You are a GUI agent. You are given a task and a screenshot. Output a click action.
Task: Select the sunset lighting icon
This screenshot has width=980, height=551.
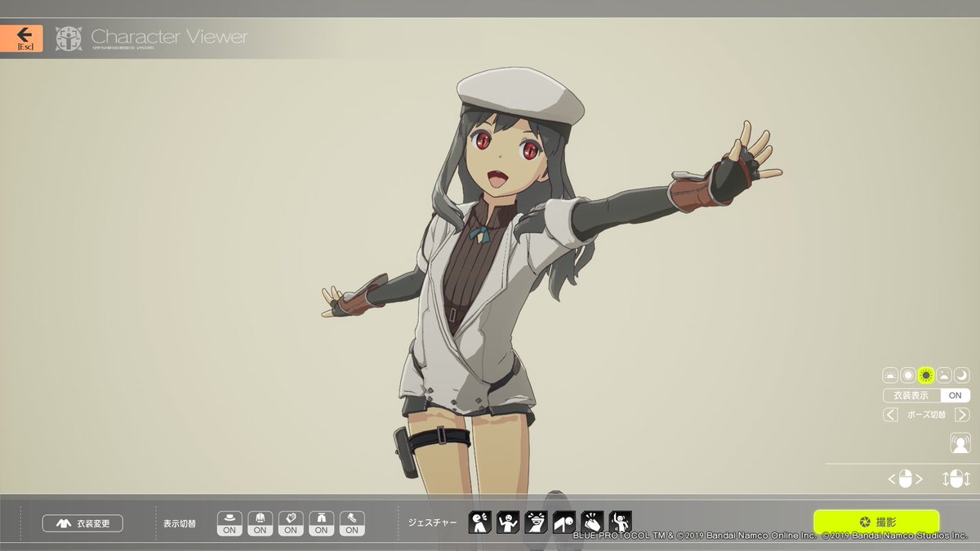pos(944,375)
